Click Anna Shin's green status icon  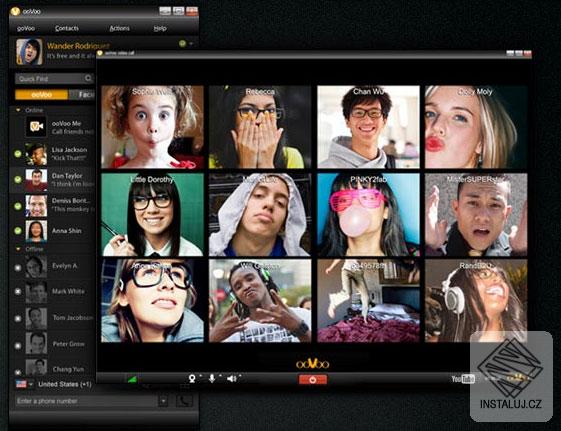point(18,231)
